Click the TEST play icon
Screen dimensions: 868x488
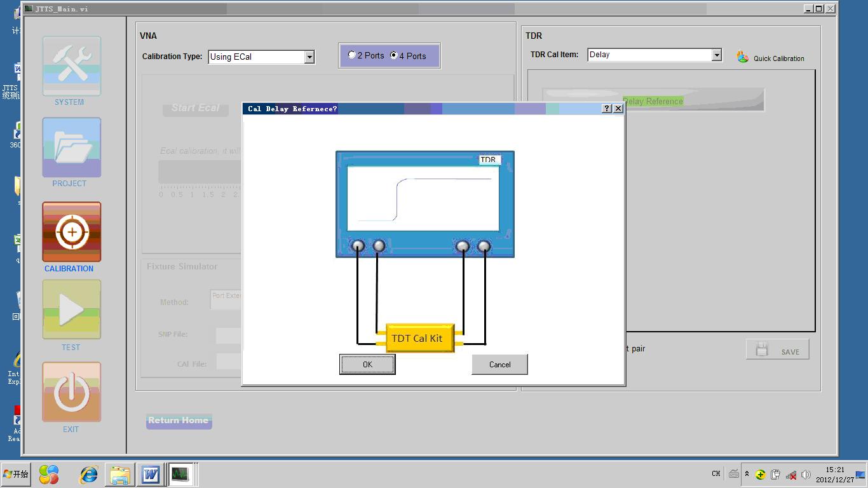coord(71,309)
